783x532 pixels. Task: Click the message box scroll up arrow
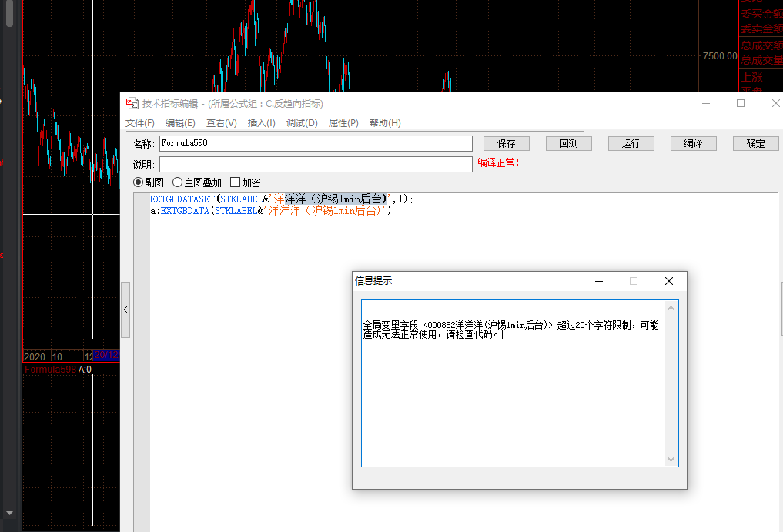(671, 308)
